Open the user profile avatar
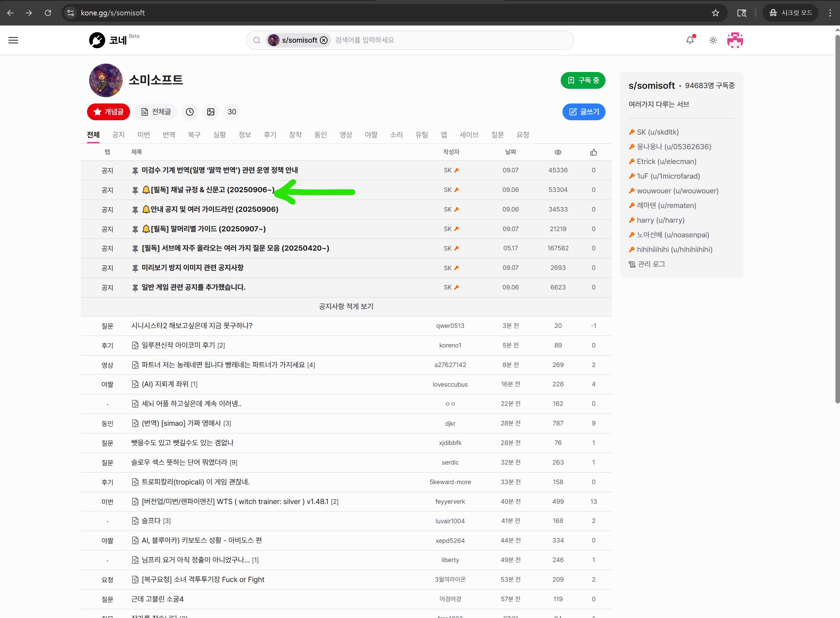840x618 pixels. [735, 40]
